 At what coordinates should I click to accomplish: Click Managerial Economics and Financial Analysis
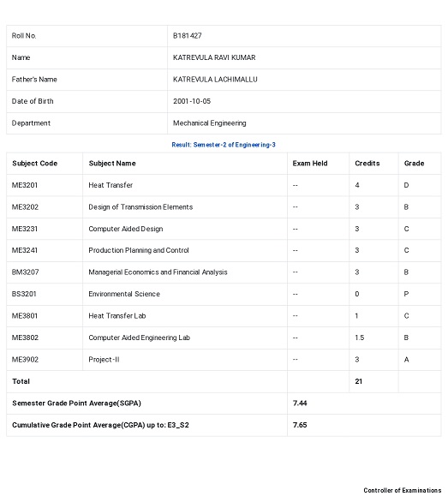[158, 272]
